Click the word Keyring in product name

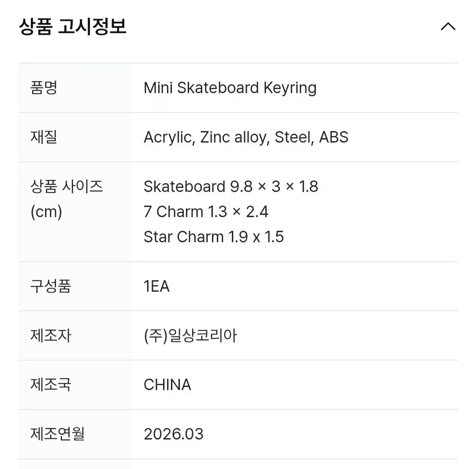(290, 88)
